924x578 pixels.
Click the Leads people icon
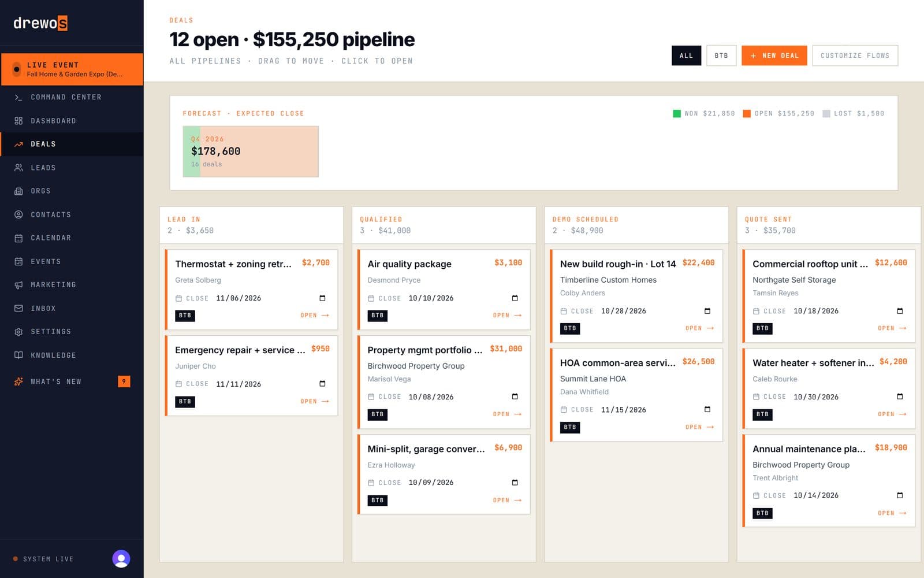coord(18,168)
